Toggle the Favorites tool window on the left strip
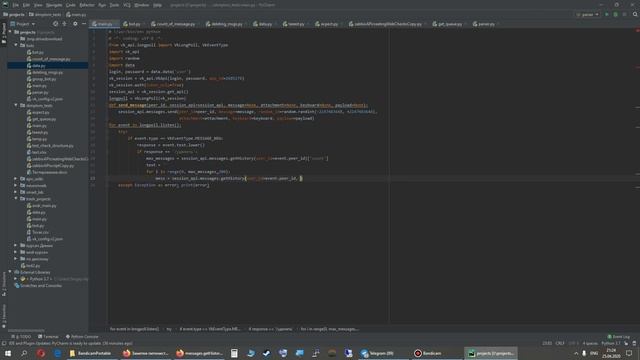 pos(4,316)
